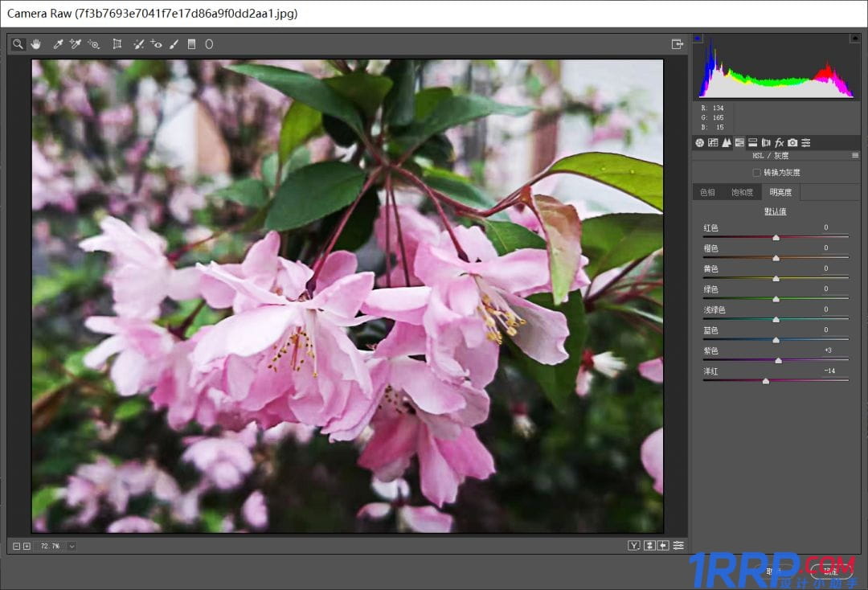This screenshot has width=868, height=590.
Task: Toggle the shadow clipping warning on histogram
Action: [x=698, y=39]
